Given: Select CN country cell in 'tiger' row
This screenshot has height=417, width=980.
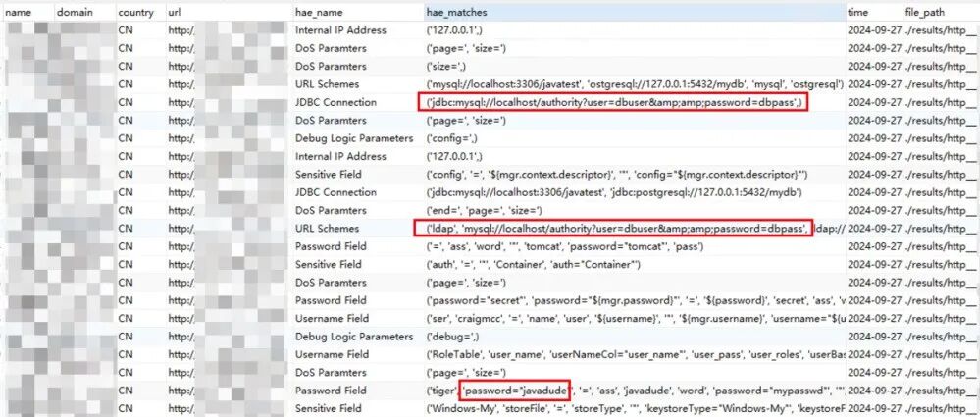Looking at the screenshot, I should (140, 391).
